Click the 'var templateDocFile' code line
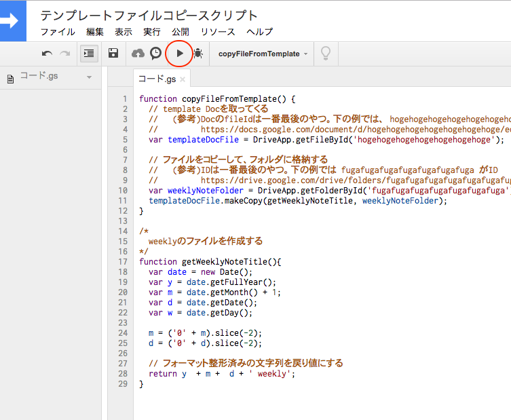 pos(326,140)
